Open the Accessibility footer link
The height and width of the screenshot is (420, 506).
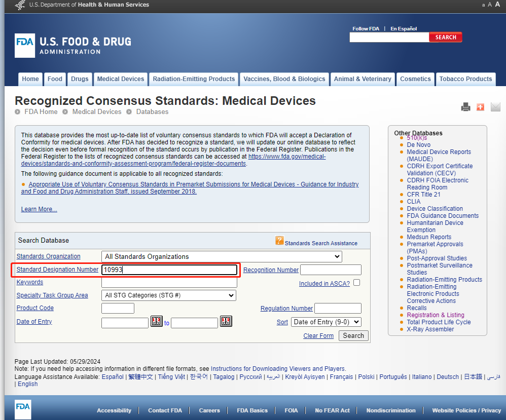(x=114, y=411)
